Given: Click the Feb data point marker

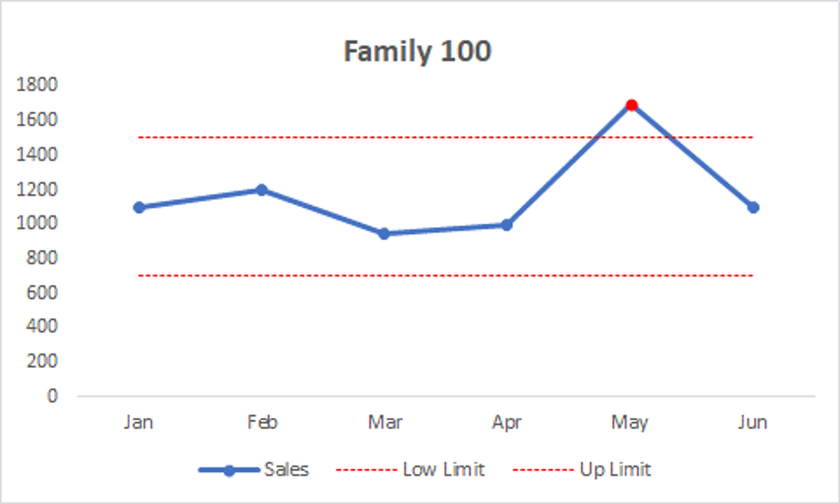Looking at the screenshot, I should coord(262,190).
